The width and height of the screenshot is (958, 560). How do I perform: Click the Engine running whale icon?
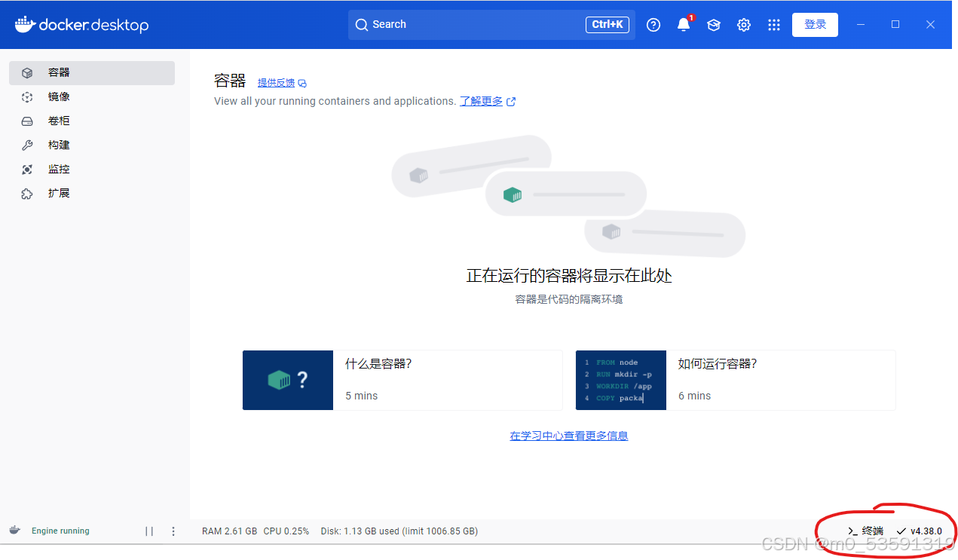[x=14, y=531]
